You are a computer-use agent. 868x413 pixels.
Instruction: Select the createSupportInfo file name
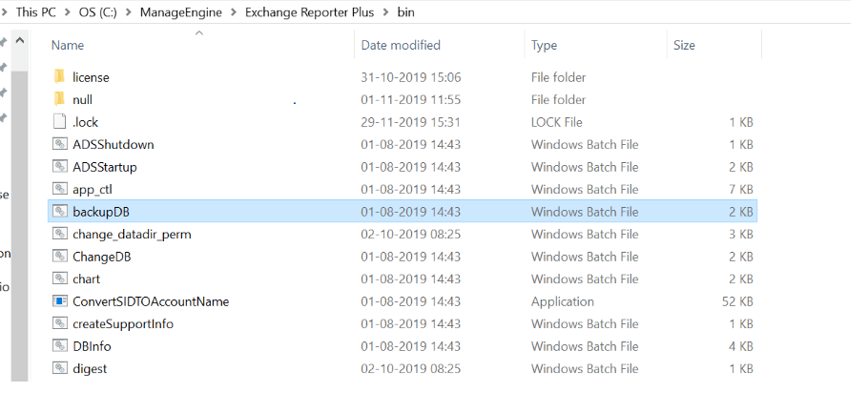point(123,324)
